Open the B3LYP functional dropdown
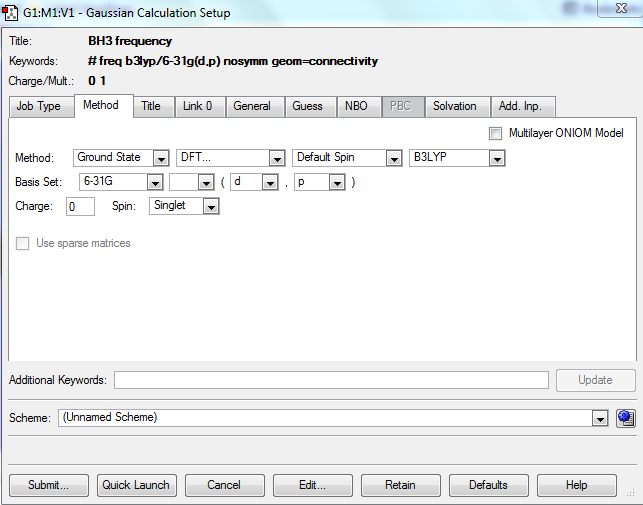 tap(457, 158)
